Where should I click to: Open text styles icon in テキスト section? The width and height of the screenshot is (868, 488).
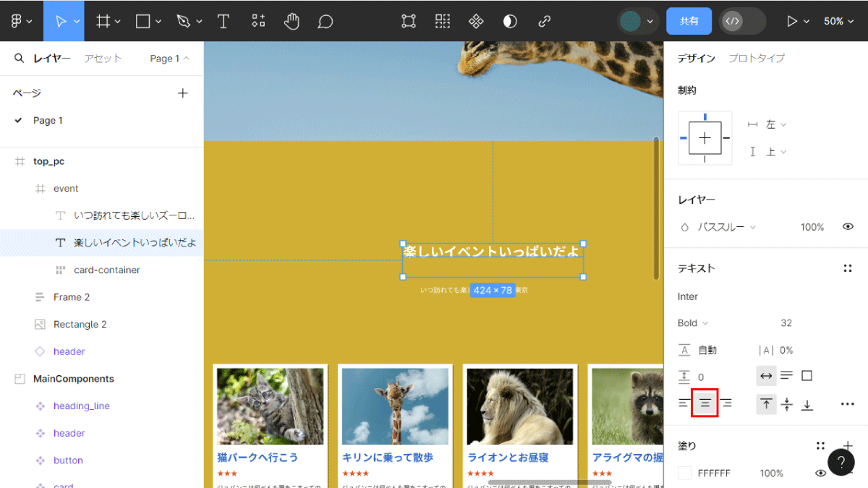(x=848, y=268)
